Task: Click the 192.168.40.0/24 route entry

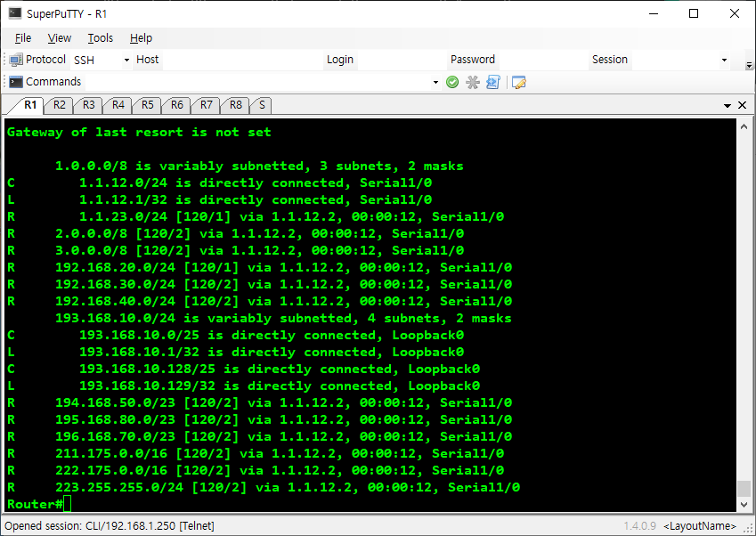Action: [x=259, y=301]
